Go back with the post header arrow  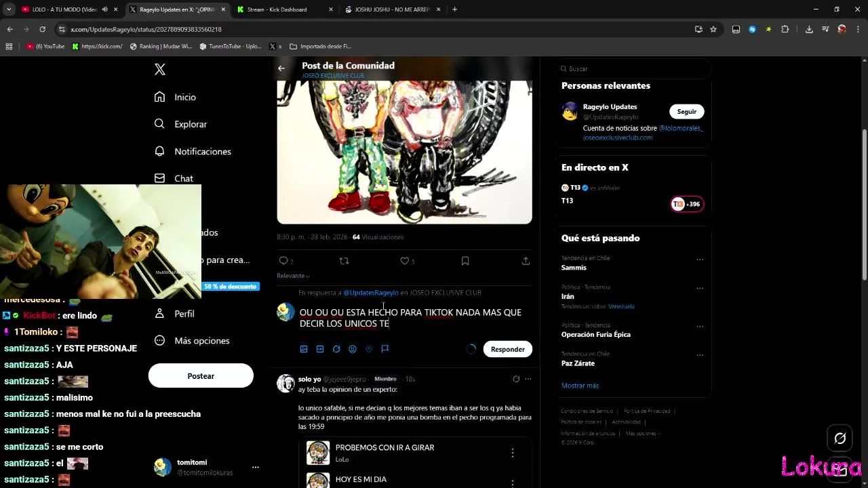click(x=281, y=68)
